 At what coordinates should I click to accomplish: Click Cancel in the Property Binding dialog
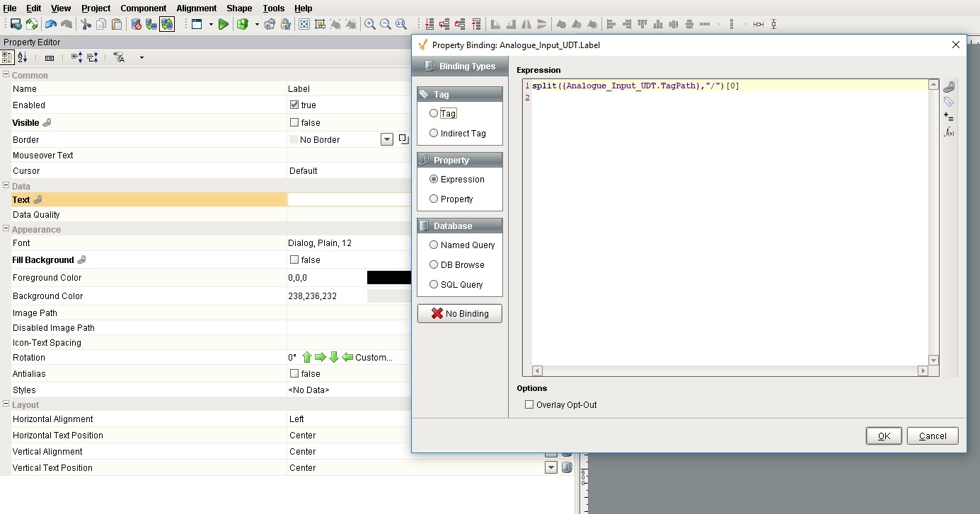click(x=933, y=436)
